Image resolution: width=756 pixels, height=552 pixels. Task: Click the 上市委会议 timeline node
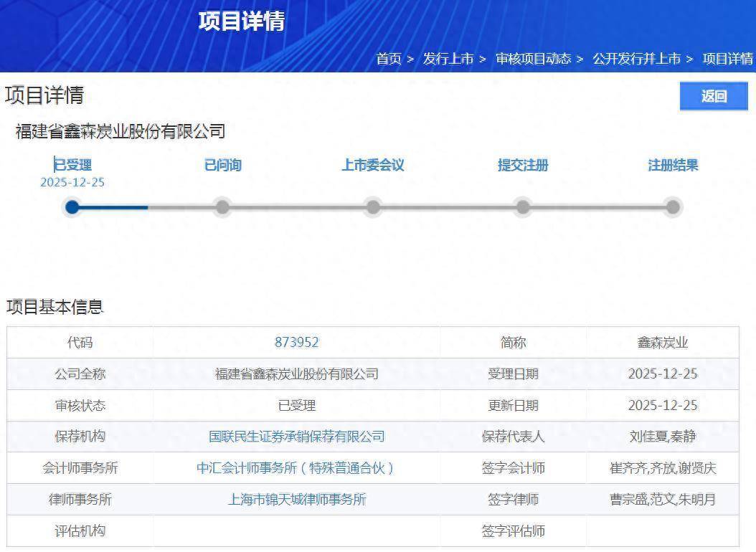373,207
